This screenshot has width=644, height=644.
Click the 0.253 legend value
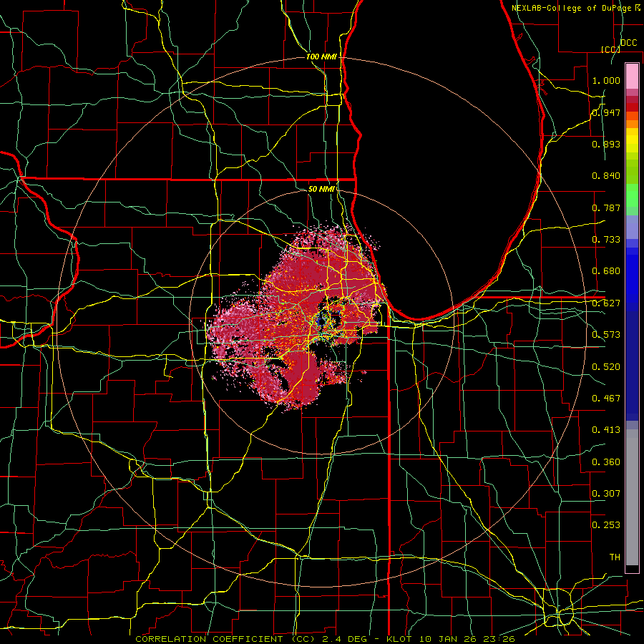[606, 525]
